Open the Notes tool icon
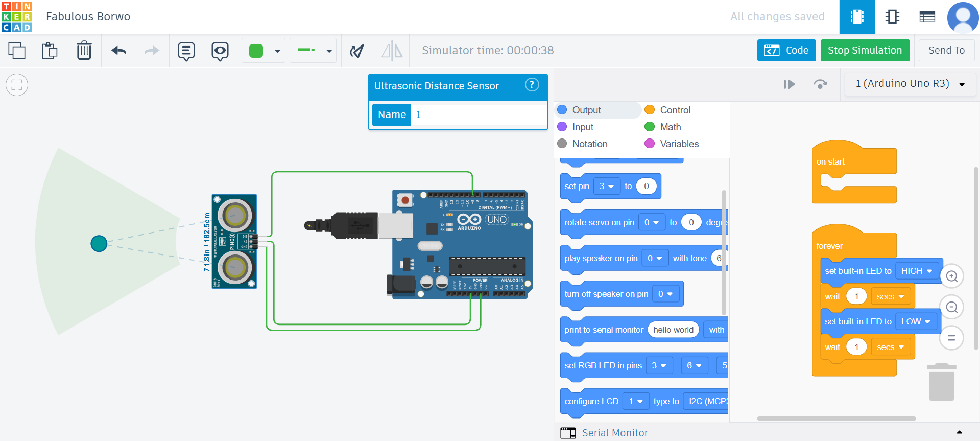 tap(186, 51)
